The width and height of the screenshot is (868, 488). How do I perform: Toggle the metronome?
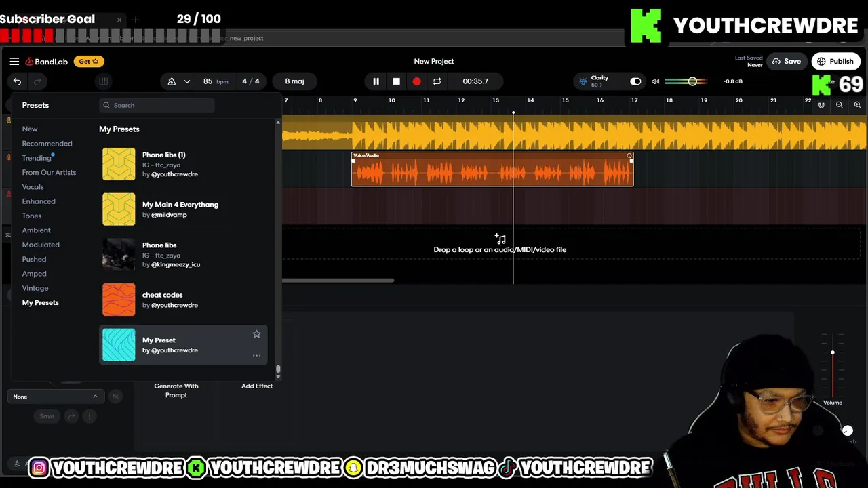point(172,81)
